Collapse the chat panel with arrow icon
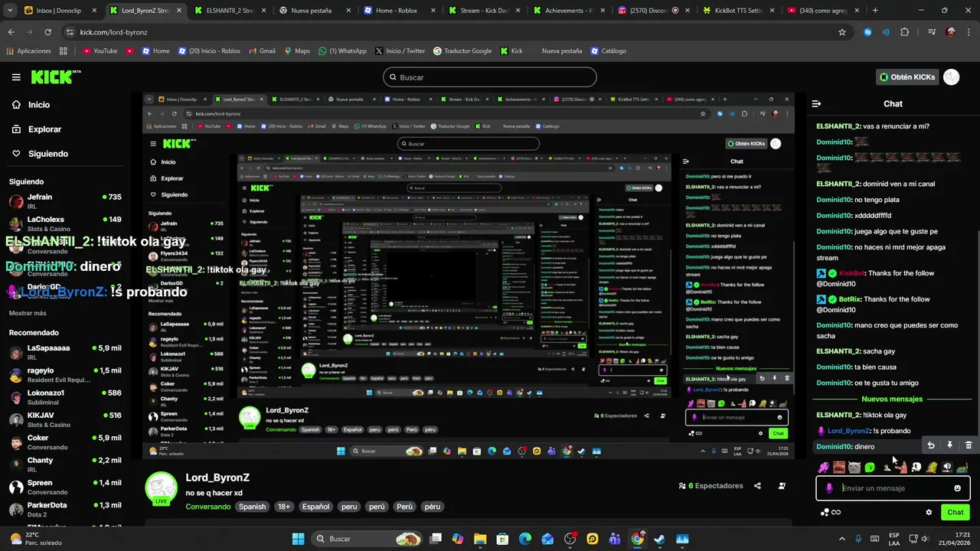This screenshot has height=551, width=980. (x=816, y=104)
